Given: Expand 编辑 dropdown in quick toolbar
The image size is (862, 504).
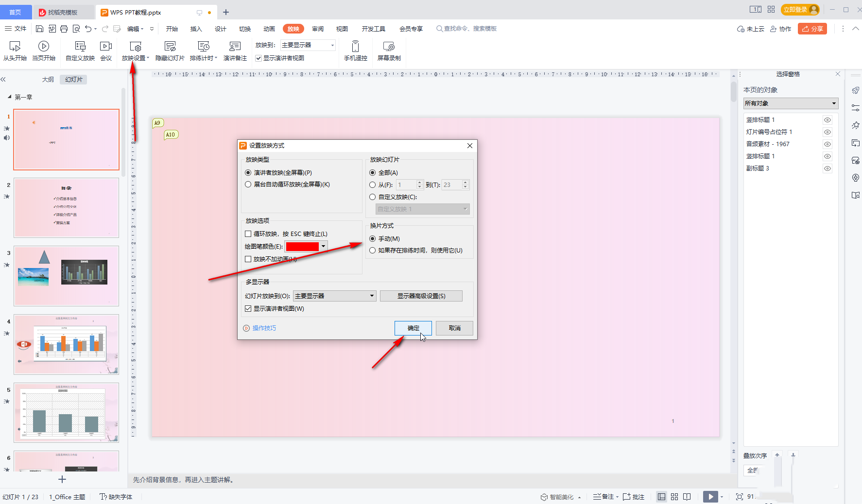Looking at the screenshot, I should pyautogui.click(x=136, y=29).
